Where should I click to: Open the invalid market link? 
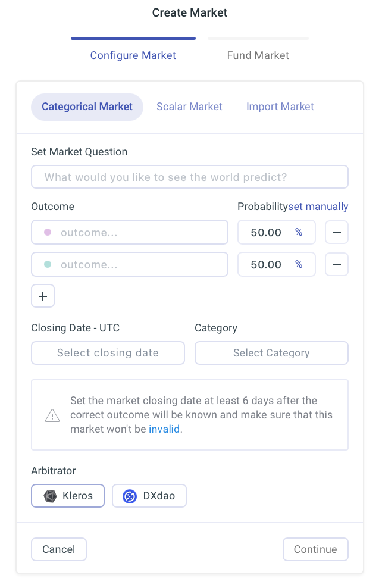pyautogui.click(x=164, y=429)
